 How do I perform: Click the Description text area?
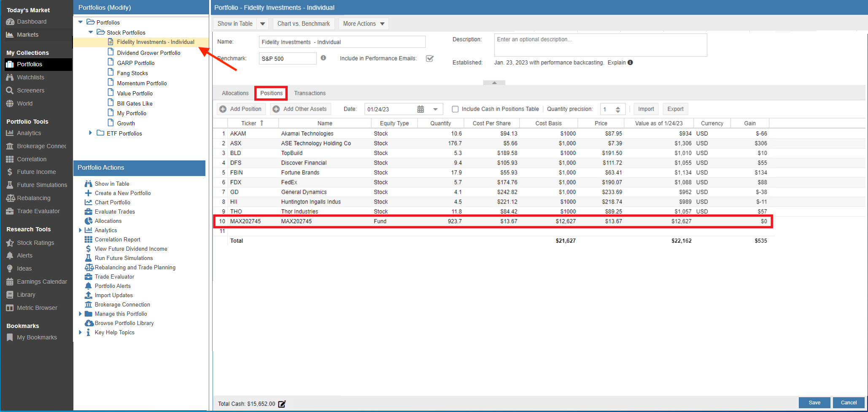pyautogui.click(x=601, y=45)
